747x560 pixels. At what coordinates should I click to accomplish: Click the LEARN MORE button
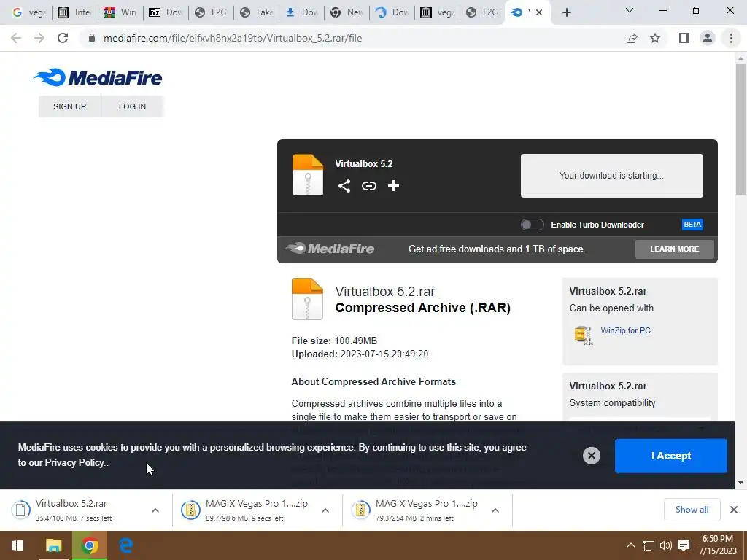675,249
